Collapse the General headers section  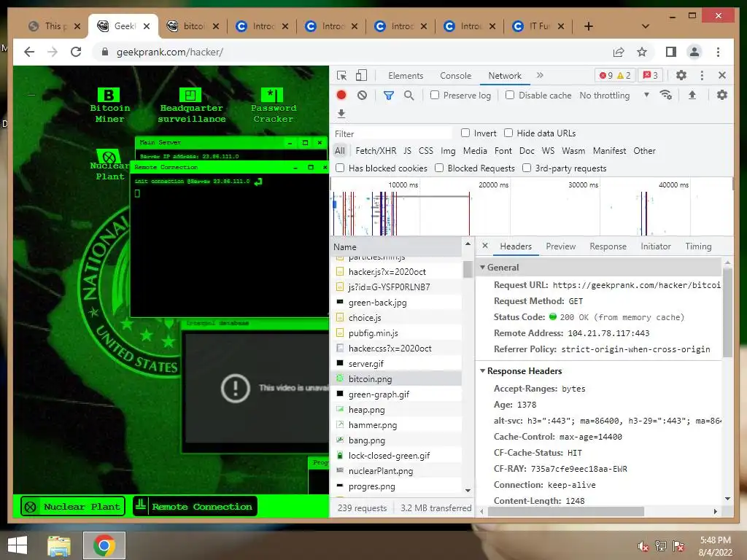482,268
